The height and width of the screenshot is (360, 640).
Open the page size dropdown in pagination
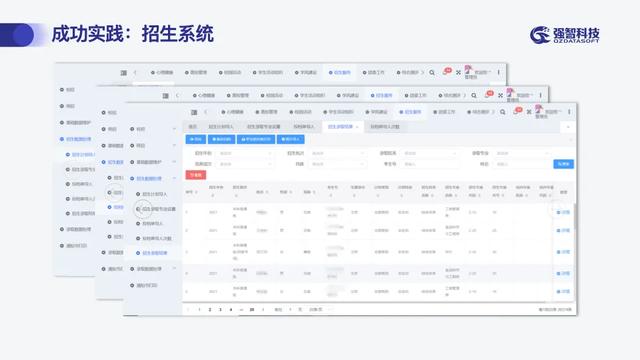321,310
